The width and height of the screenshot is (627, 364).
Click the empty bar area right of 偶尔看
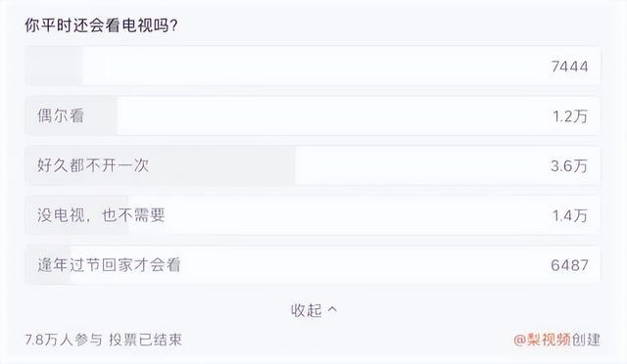332,115
